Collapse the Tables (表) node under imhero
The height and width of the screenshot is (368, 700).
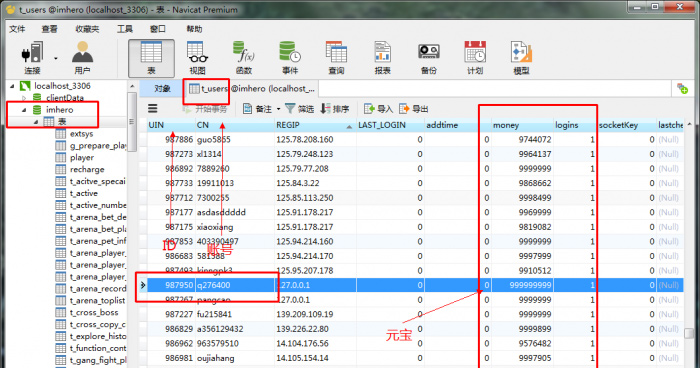[x=36, y=121]
